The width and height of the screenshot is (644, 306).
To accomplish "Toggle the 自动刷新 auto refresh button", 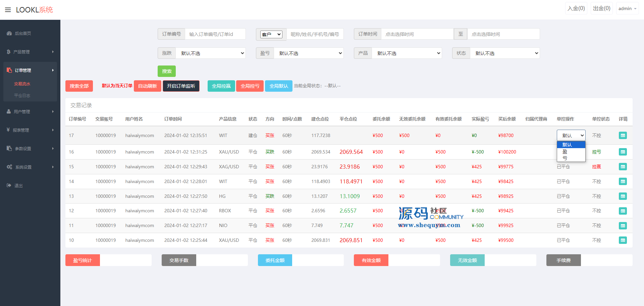I will (147, 86).
